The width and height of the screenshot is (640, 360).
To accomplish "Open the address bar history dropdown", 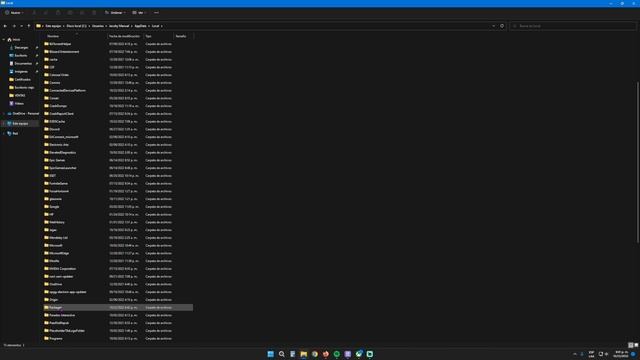I will click(493, 26).
